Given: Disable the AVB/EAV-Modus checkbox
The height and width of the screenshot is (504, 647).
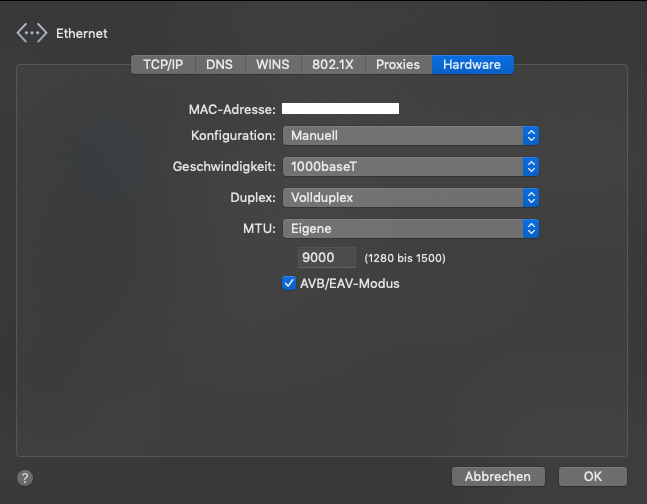Looking at the screenshot, I should pos(289,283).
